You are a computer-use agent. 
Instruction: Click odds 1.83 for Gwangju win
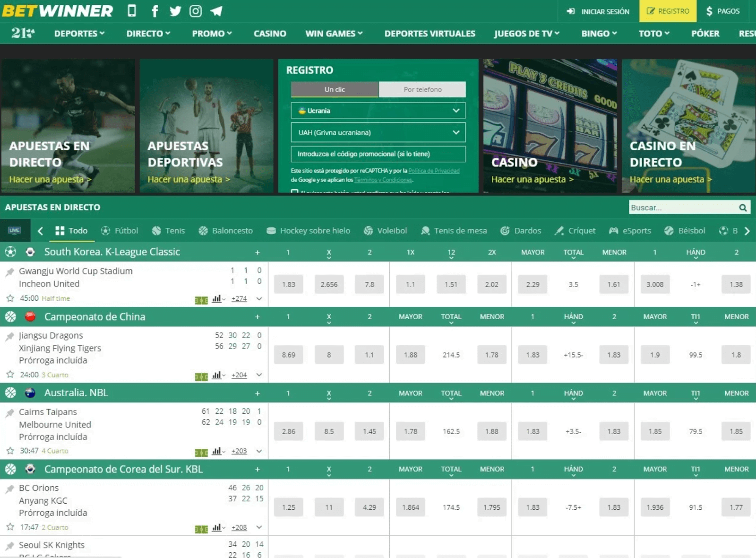point(288,285)
